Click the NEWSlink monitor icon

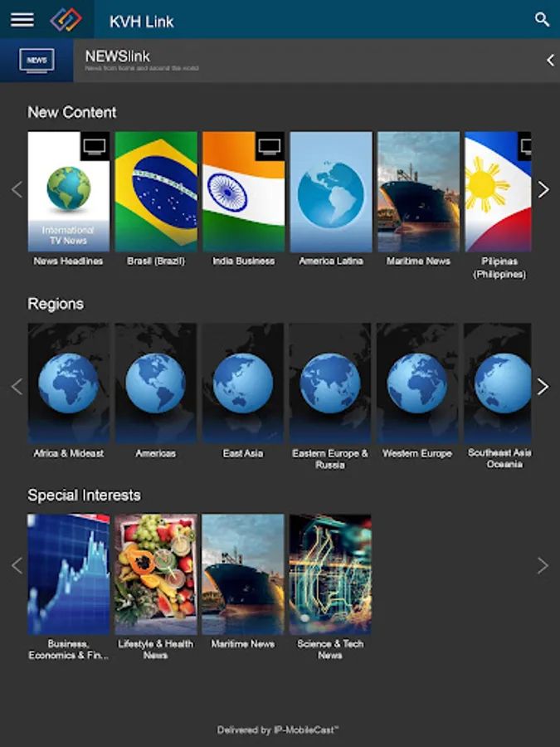tap(37, 61)
